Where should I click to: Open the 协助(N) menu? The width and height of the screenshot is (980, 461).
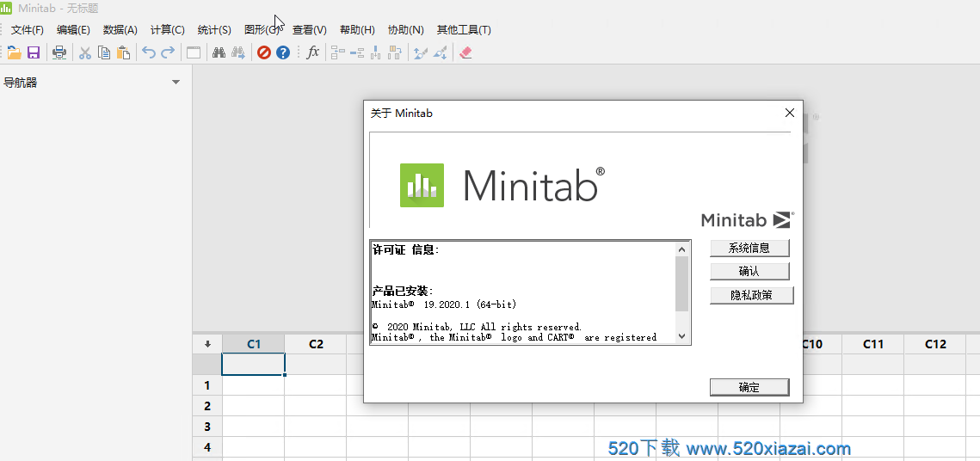point(405,29)
